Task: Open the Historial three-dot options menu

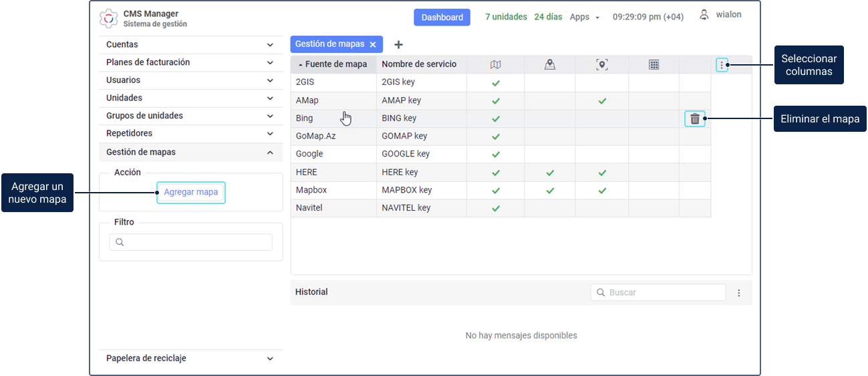Action: (x=739, y=293)
